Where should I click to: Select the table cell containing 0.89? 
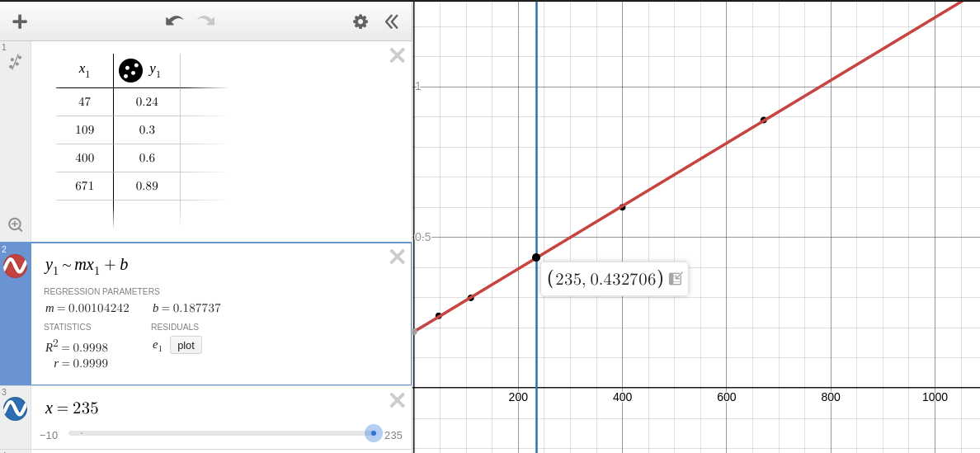coord(147,186)
